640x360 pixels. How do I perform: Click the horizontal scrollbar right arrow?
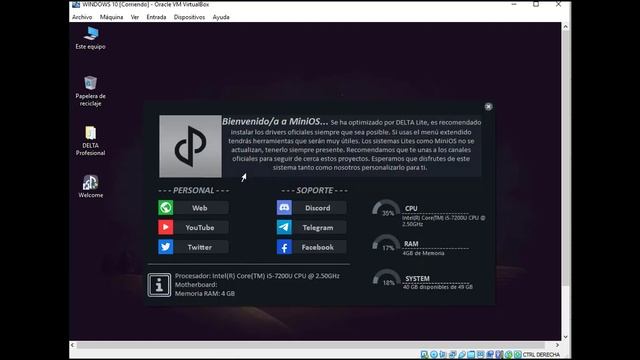pos(558,345)
